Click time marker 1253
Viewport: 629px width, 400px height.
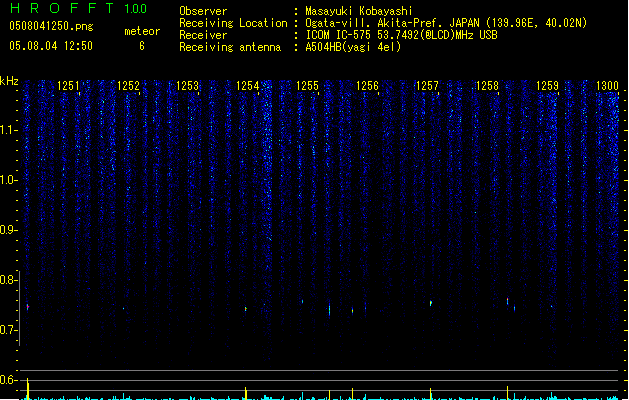(188, 86)
